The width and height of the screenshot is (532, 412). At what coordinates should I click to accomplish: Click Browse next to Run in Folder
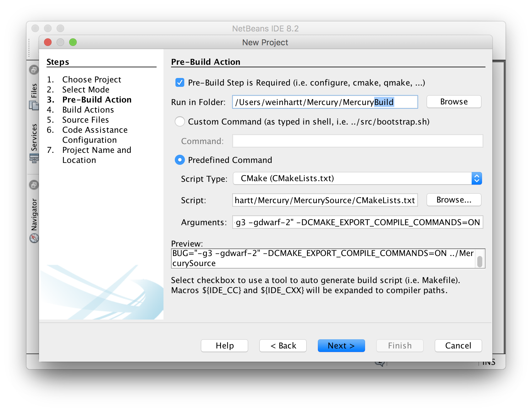[454, 102]
